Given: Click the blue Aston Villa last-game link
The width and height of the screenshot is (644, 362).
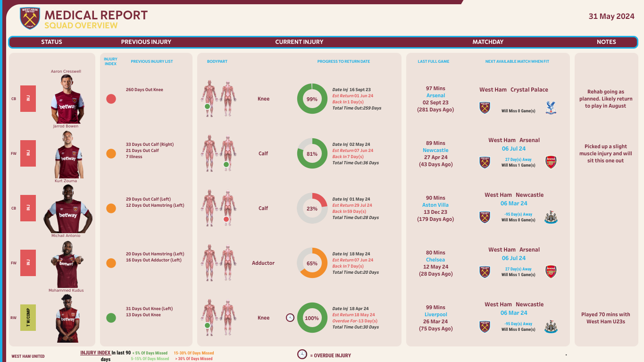Looking at the screenshot, I should [x=435, y=205].
